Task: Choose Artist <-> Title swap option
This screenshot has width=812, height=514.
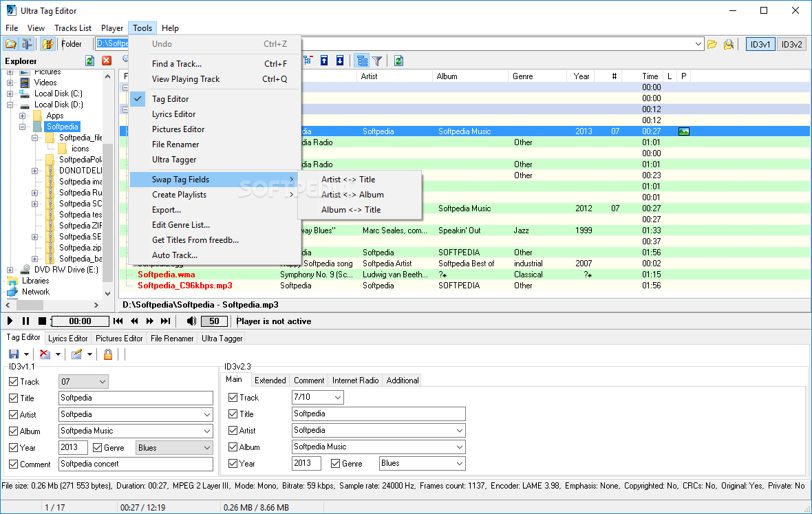Action: [348, 180]
